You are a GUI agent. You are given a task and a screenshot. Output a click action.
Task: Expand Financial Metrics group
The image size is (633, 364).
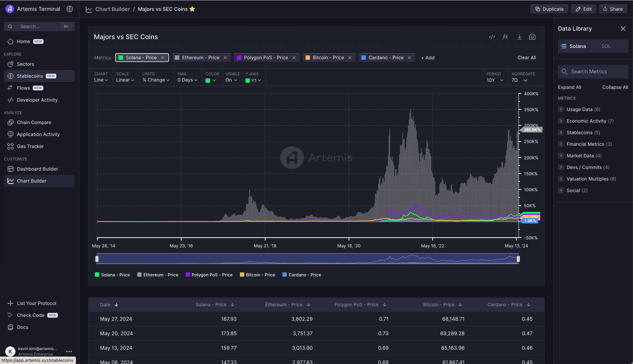pyautogui.click(x=561, y=144)
